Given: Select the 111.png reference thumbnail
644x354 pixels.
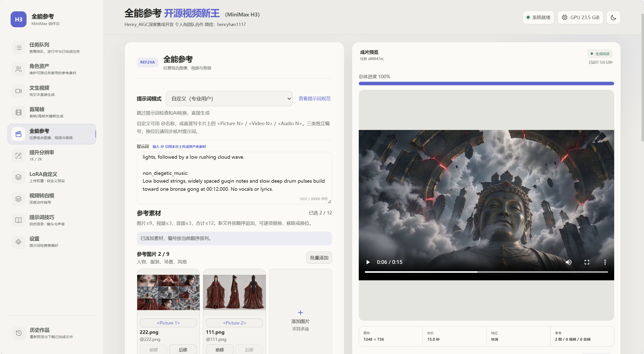Looking at the screenshot, I should pos(234,292).
